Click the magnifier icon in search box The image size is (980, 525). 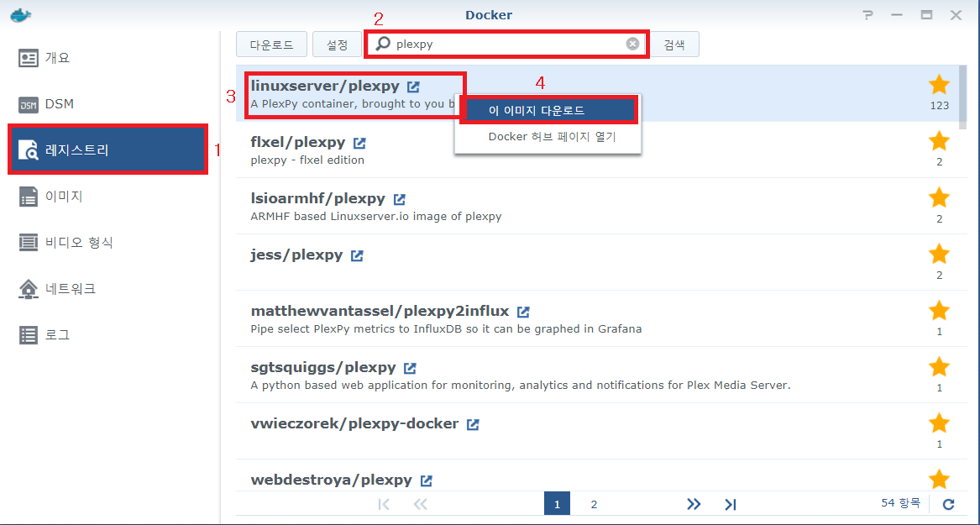click(x=383, y=44)
